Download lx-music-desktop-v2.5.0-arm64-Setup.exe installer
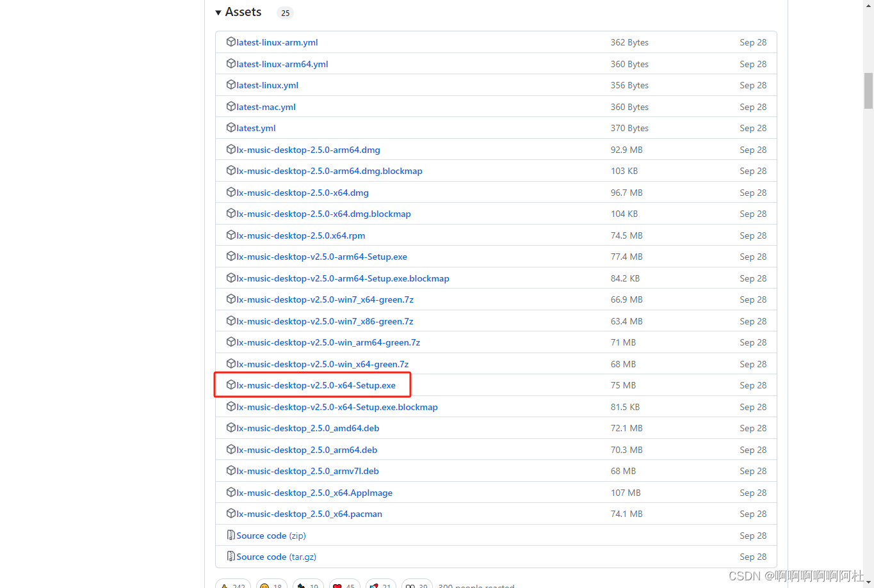874x588 pixels. tap(322, 257)
